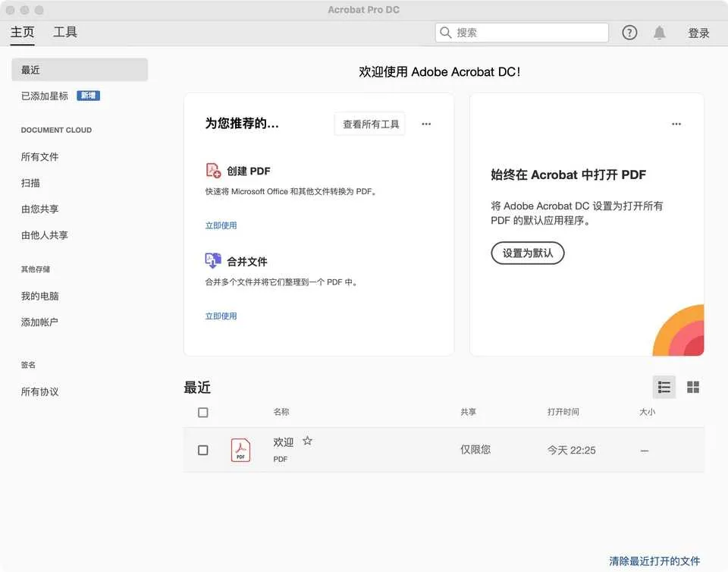Switch recent files to list view
728x572 pixels.
[x=664, y=387]
